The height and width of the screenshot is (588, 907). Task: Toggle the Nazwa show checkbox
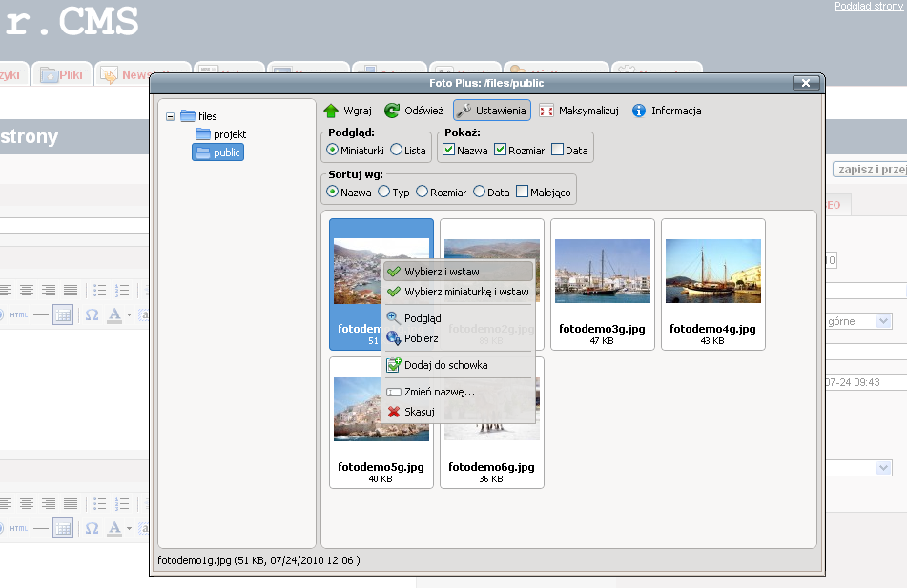(x=449, y=150)
